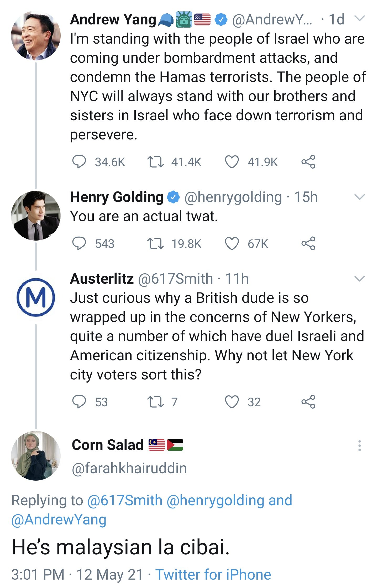378x588 pixels.
Task: Reply to Andrew Yang's tweet
Action: point(79,162)
